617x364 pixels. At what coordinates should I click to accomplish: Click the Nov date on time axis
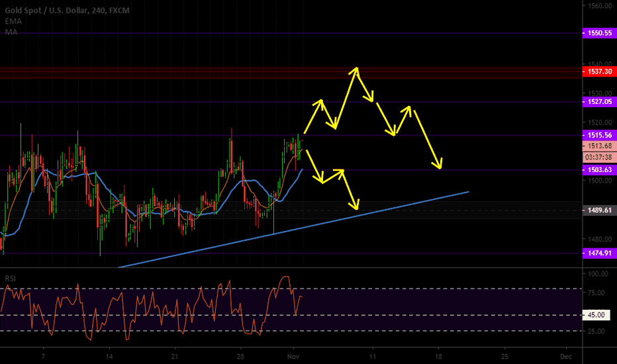pyautogui.click(x=293, y=357)
